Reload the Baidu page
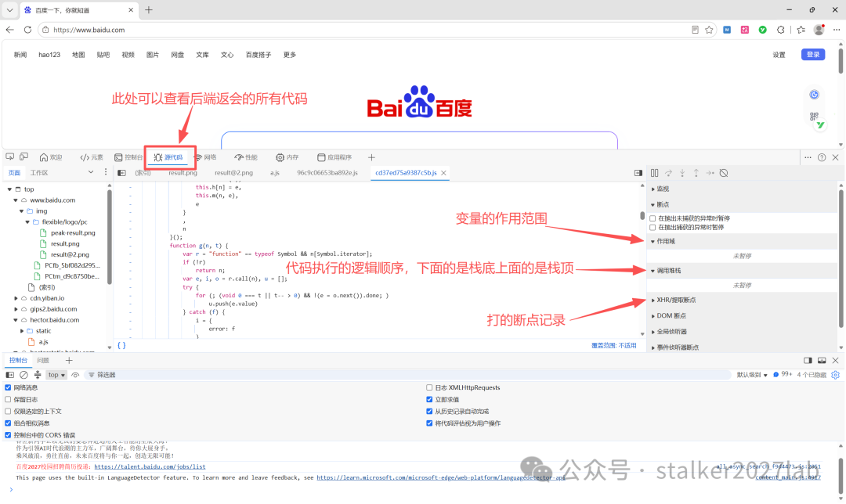The height and width of the screenshot is (504, 846). [27, 30]
